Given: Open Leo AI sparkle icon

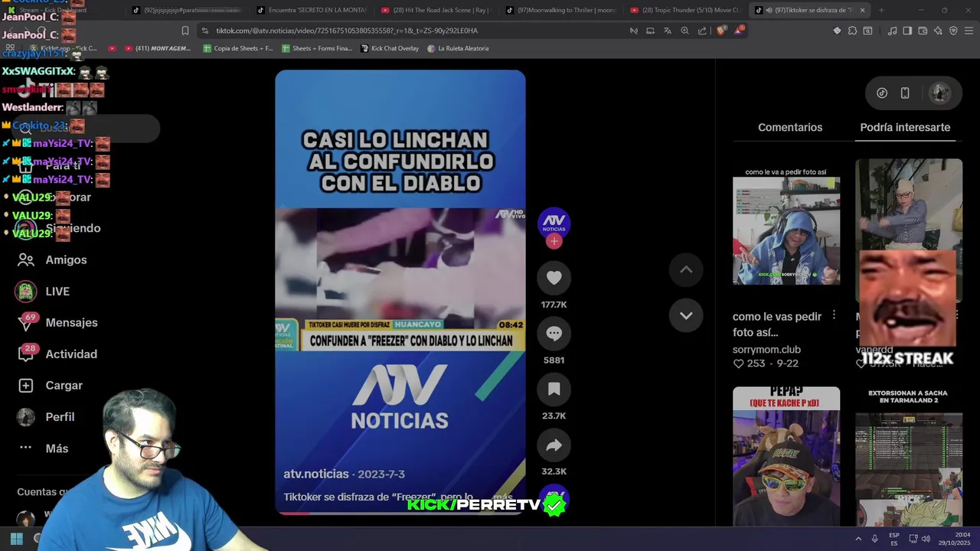Looking at the screenshot, I should click(x=938, y=31).
